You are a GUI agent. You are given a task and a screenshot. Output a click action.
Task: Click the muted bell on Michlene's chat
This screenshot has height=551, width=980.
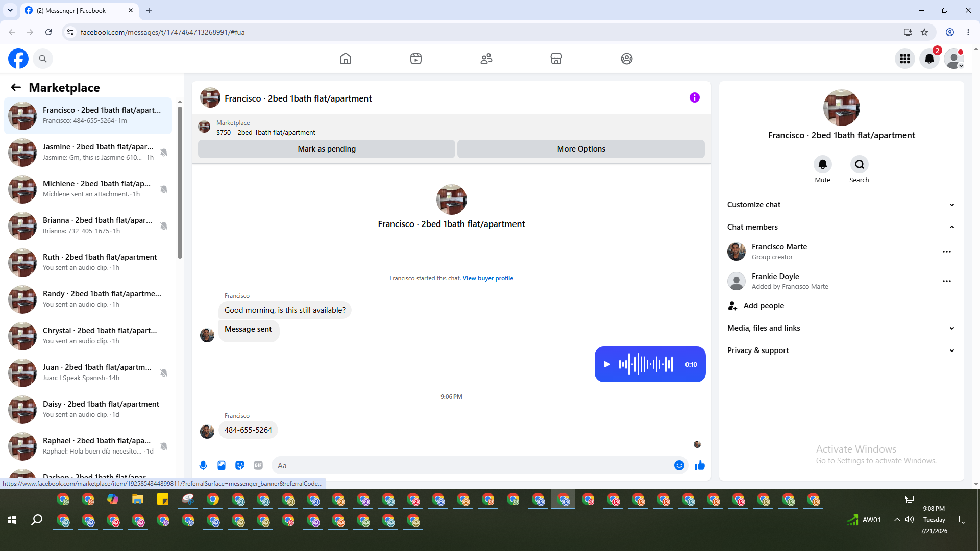pos(164,189)
